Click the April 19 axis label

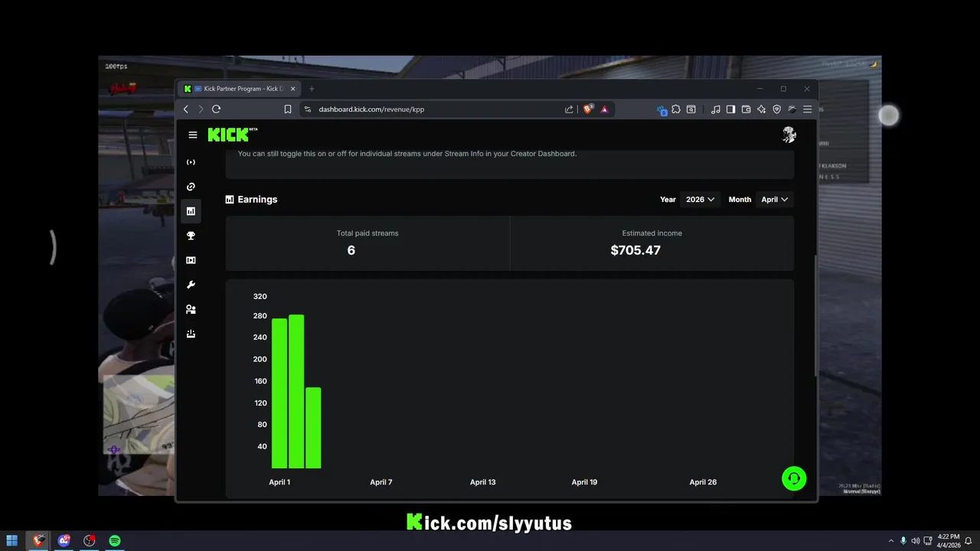click(584, 482)
